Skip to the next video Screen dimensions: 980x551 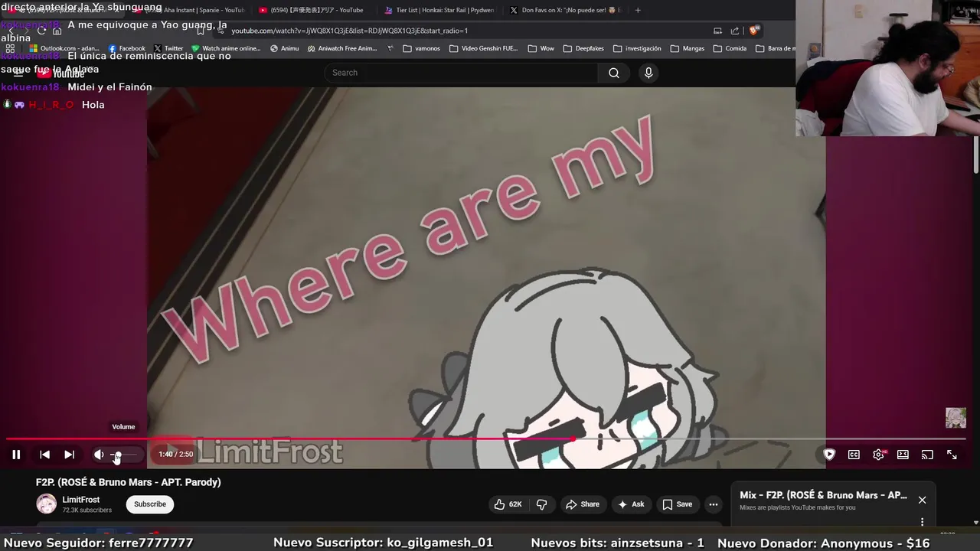click(69, 455)
